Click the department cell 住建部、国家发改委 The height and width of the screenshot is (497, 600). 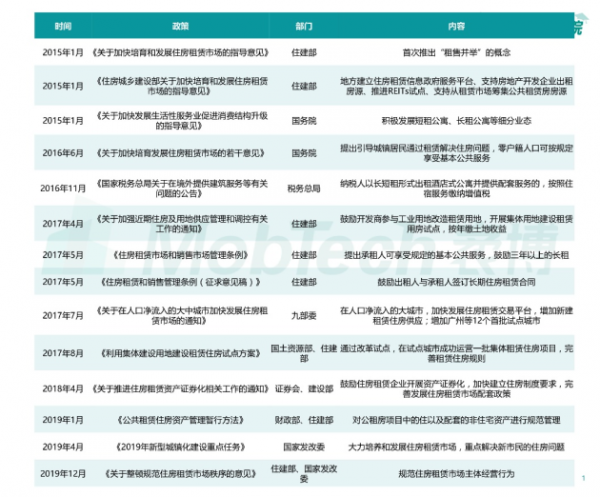point(304,474)
